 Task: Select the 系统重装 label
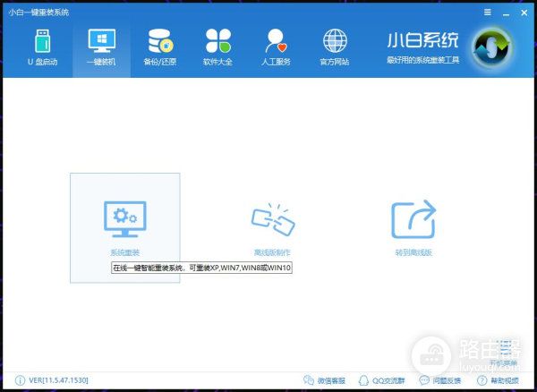click(x=124, y=252)
